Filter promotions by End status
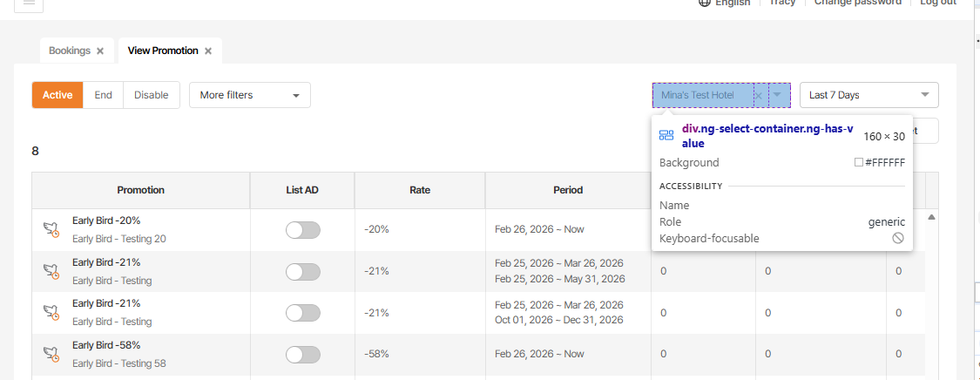Image resolution: width=980 pixels, height=380 pixels. pos(103,95)
